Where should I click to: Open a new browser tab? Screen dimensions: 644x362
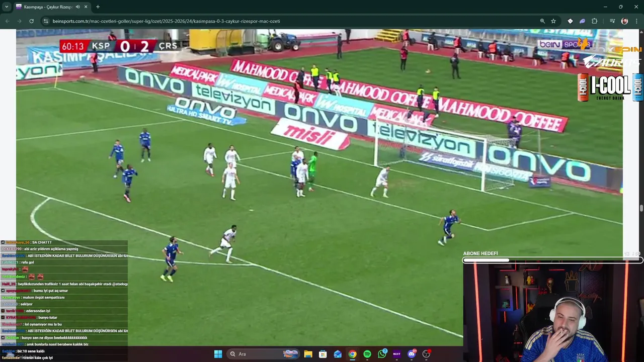pos(98,7)
